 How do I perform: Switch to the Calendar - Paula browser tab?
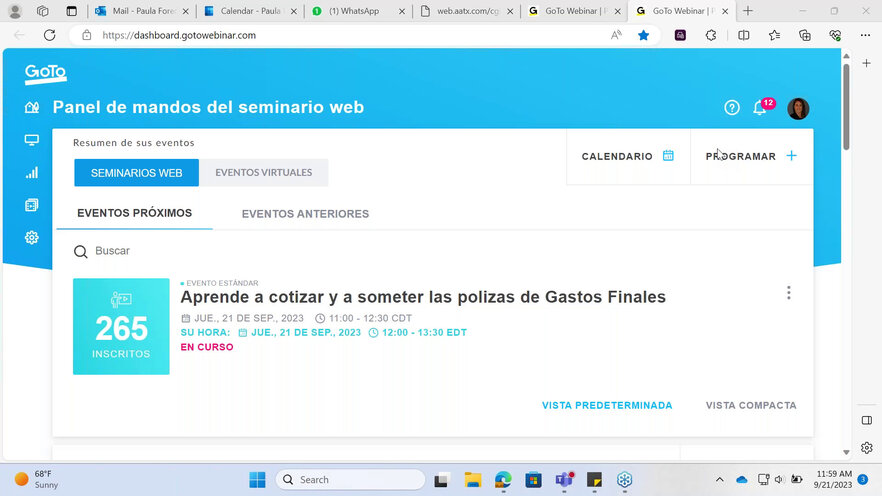pos(250,11)
